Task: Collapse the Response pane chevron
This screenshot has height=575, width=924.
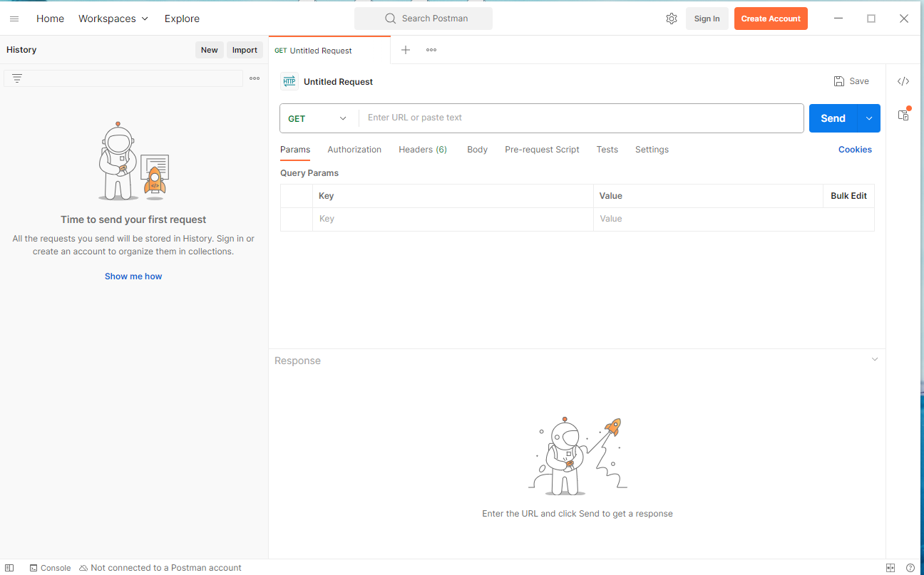Action: (875, 359)
